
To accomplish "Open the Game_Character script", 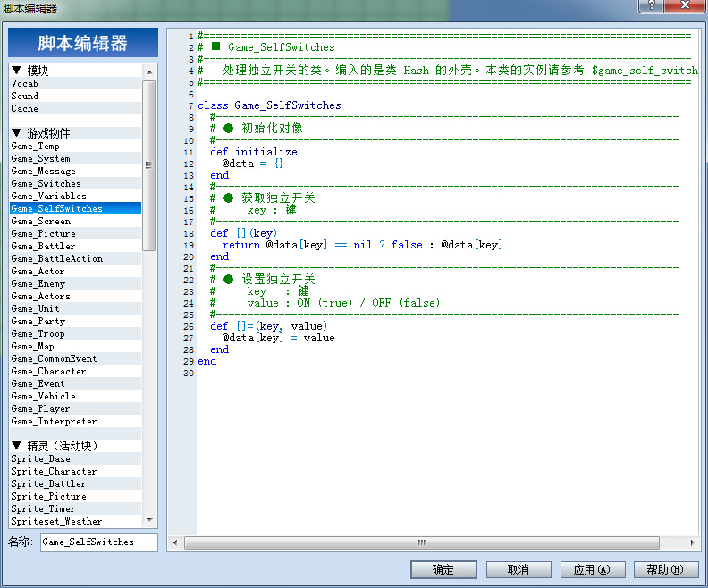I will [75, 371].
